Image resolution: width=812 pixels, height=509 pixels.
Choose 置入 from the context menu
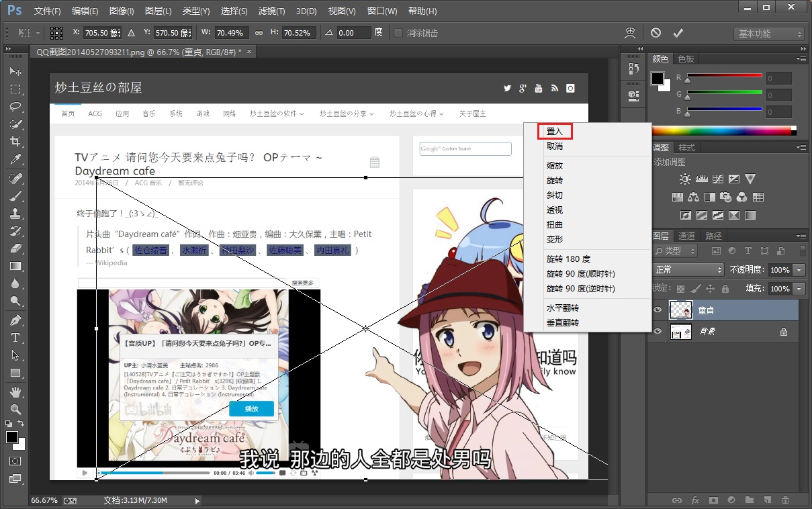pyautogui.click(x=555, y=132)
